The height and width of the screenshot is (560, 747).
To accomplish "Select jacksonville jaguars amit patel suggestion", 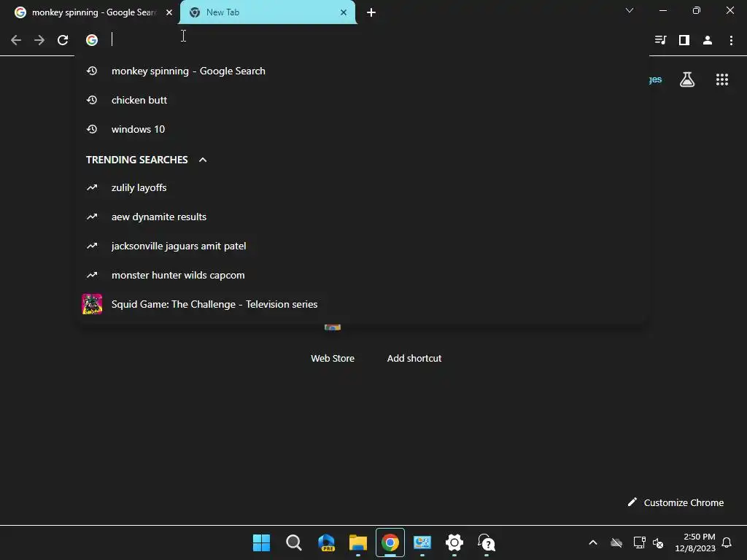I will point(362,246).
